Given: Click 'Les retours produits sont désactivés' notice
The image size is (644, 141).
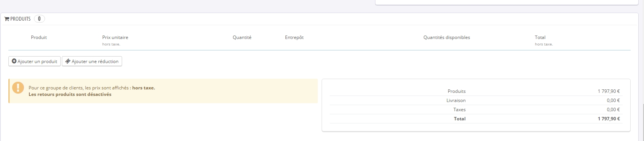Looking at the screenshot, I should pos(70,94).
